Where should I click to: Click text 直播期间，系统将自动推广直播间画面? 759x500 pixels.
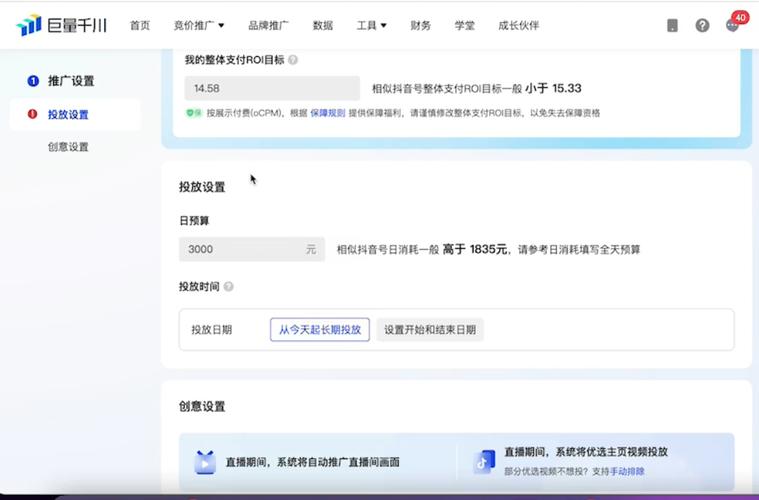point(313,462)
